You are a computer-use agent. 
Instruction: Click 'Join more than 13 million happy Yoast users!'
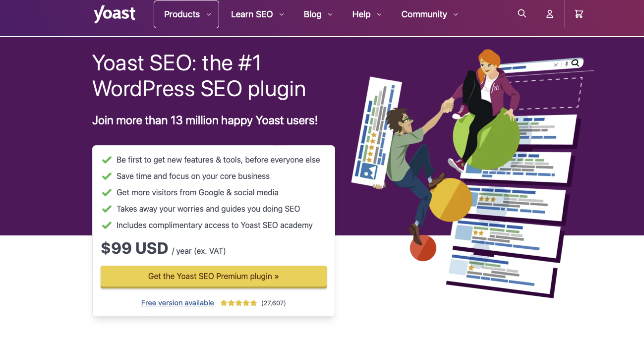(x=205, y=120)
